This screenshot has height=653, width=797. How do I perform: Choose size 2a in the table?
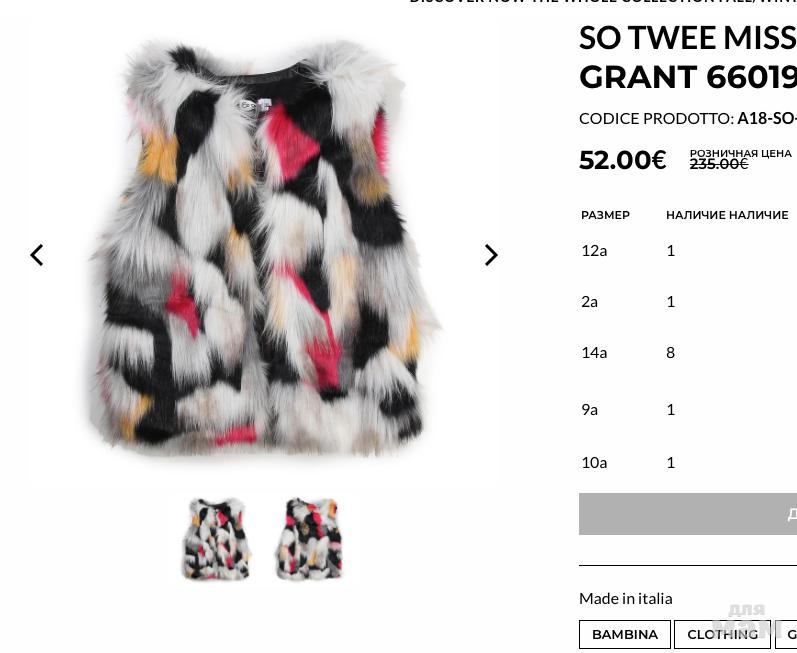(x=589, y=301)
